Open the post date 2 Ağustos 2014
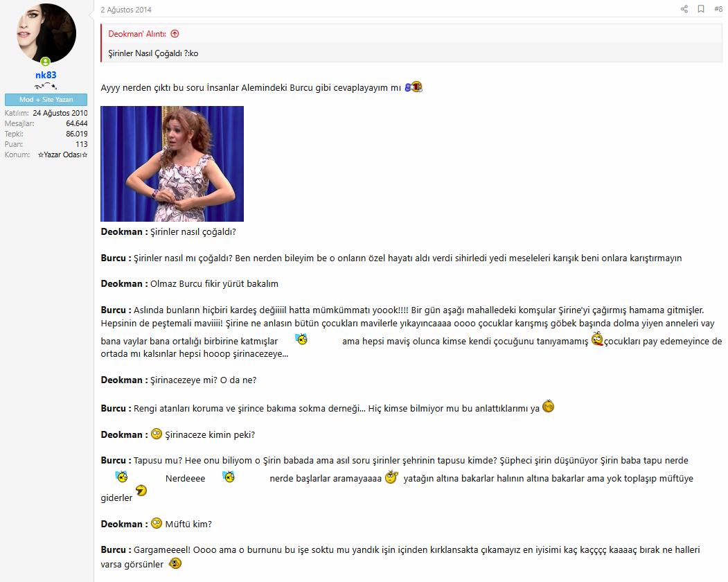Viewport: 728px width, 582px height. point(126,10)
